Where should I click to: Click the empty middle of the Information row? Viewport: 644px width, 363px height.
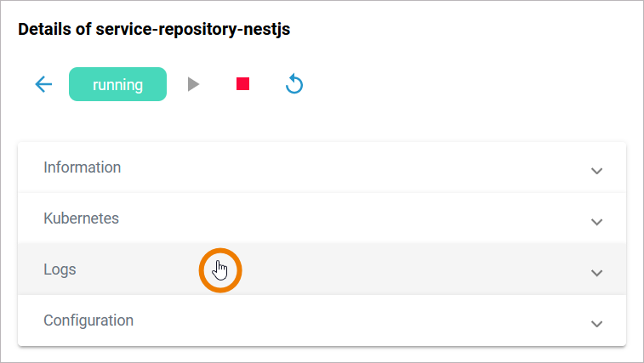(x=340, y=167)
